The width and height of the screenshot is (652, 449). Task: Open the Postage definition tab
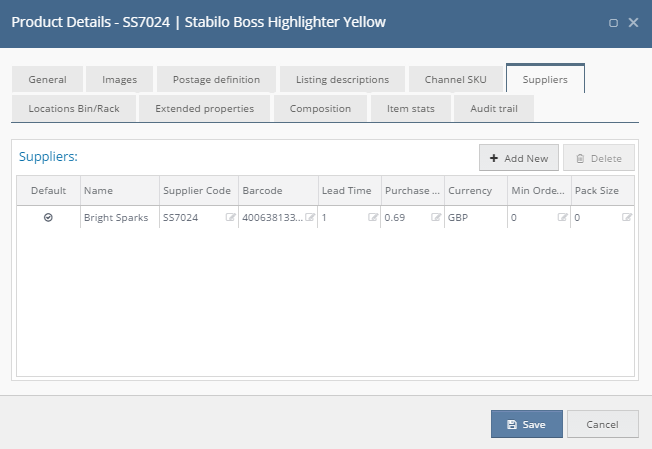(216, 79)
